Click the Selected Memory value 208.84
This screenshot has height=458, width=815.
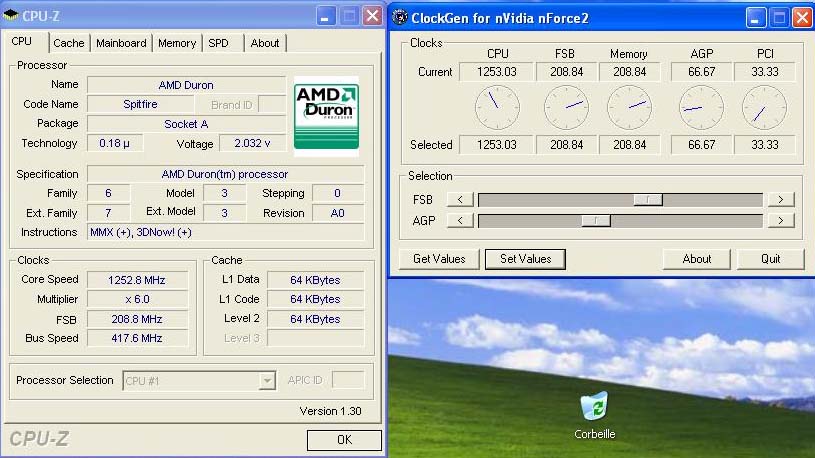pos(629,145)
